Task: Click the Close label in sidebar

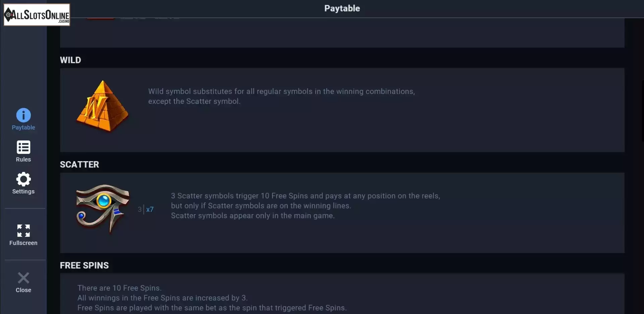Action: (x=23, y=290)
